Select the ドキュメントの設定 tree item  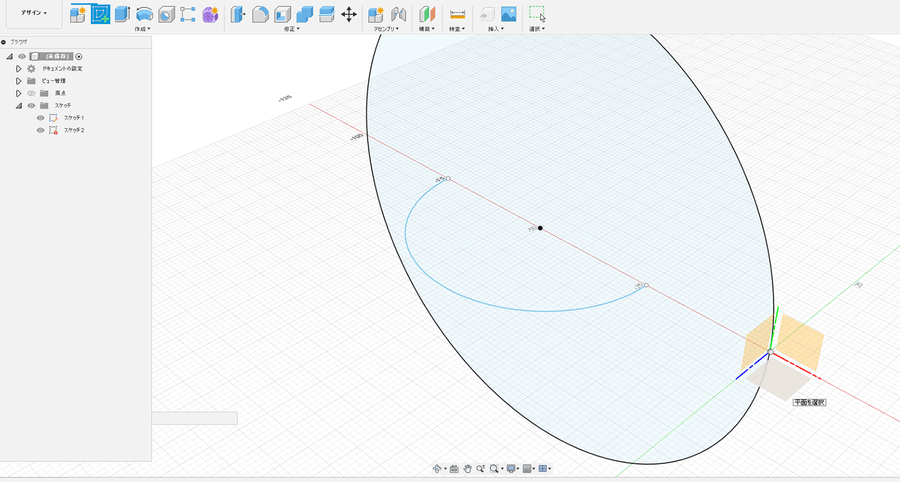(x=63, y=68)
